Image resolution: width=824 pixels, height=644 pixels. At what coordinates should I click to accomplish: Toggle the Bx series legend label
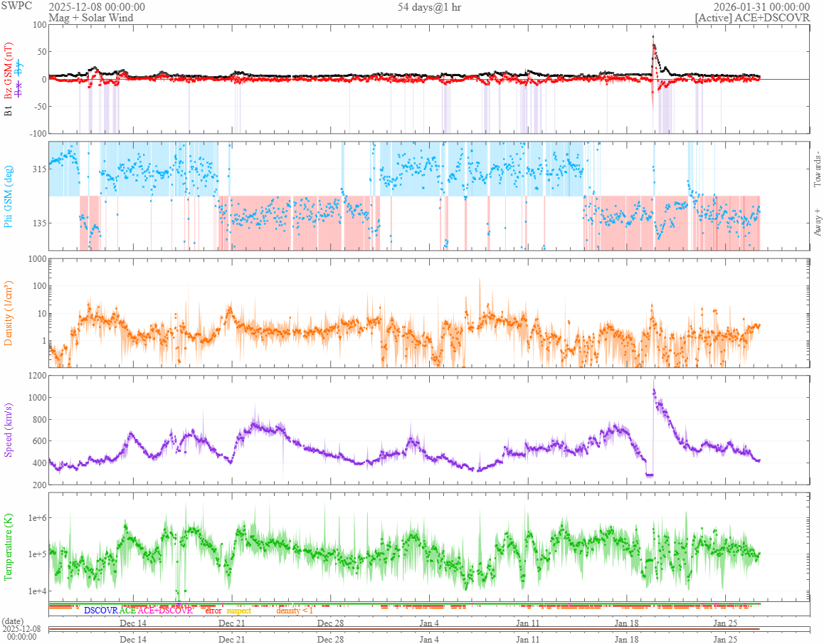point(19,90)
